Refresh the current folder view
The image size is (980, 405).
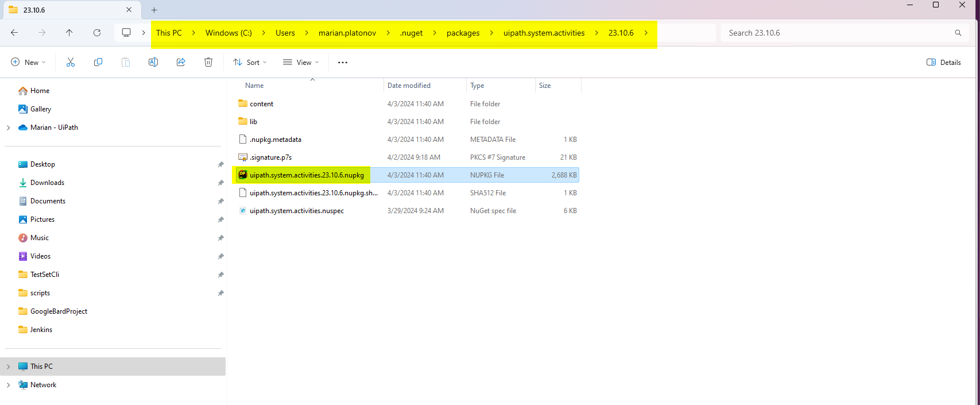(97, 33)
